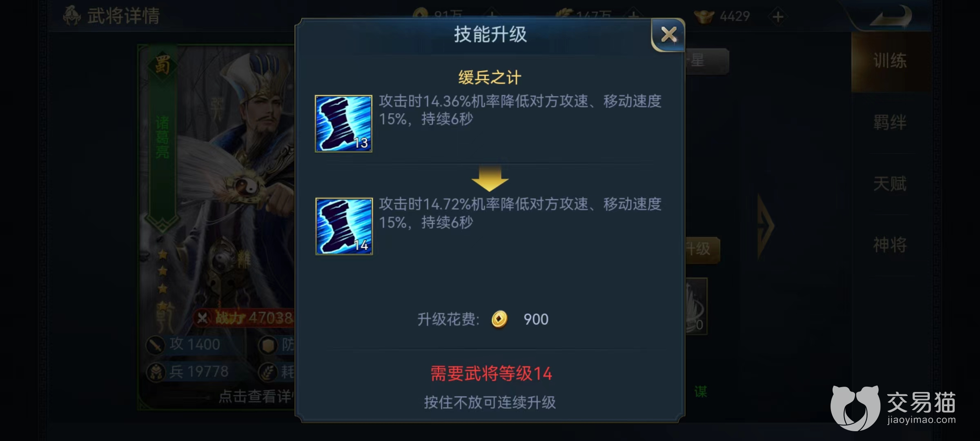Select the 神将 tab

pyautogui.click(x=890, y=245)
